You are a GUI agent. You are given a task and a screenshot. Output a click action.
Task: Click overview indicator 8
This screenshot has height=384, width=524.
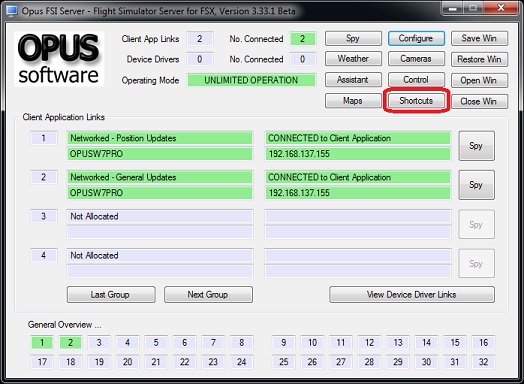[242, 343]
